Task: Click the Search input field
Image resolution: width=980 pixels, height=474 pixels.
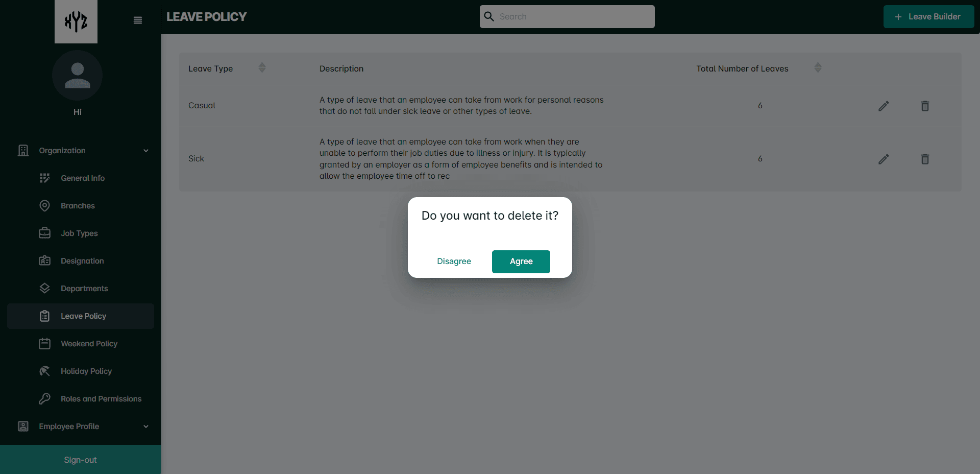Action: [x=567, y=16]
